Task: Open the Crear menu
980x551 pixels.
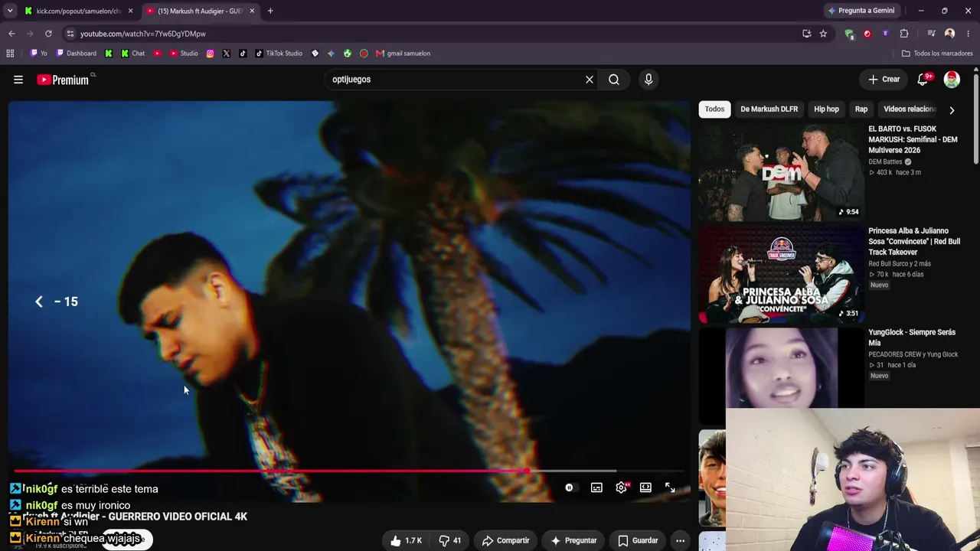Action: (884, 80)
